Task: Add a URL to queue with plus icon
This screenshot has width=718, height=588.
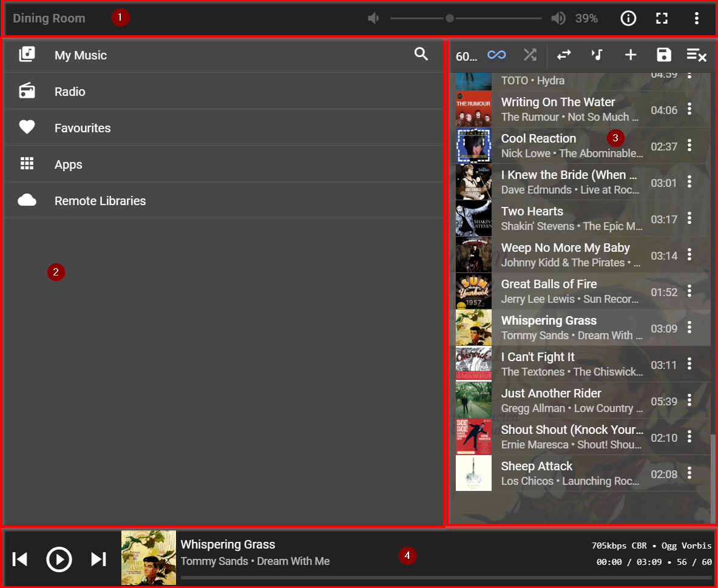Action: click(631, 55)
